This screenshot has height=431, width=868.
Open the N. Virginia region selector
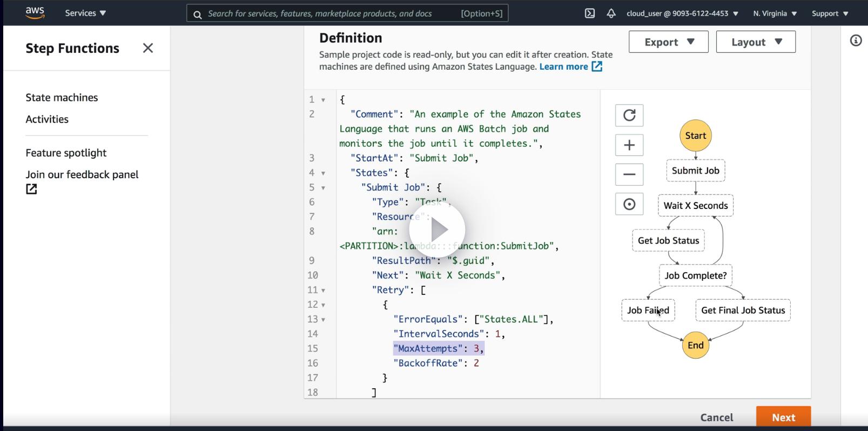pyautogui.click(x=775, y=14)
